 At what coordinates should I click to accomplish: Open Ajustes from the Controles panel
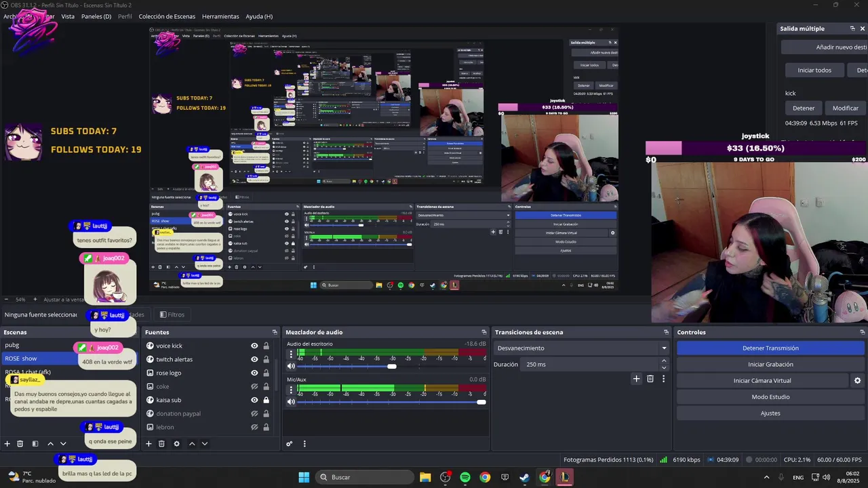[x=770, y=413]
